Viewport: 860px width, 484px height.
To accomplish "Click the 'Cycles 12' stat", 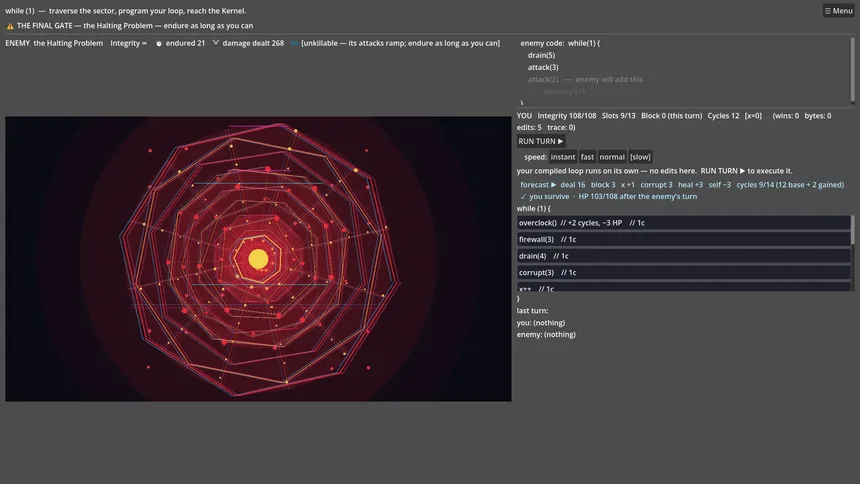I will coord(723,116).
